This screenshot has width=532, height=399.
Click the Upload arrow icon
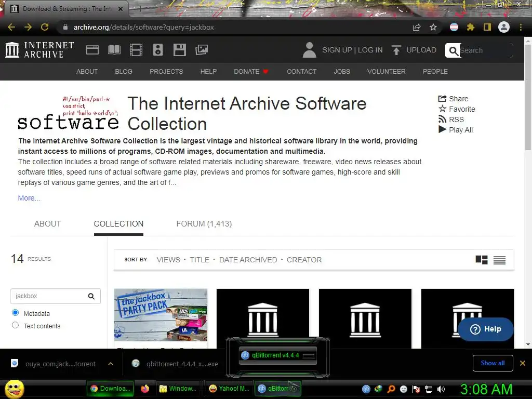coord(396,50)
